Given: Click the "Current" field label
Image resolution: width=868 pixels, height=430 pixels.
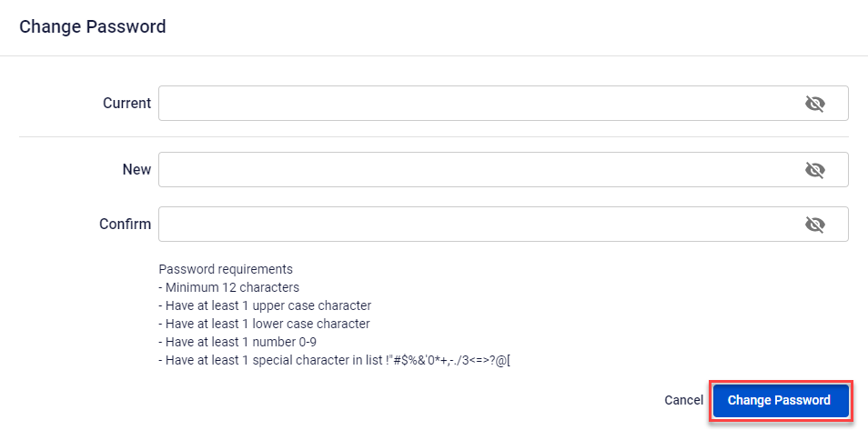Looking at the screenshot, I should [127, 104].
